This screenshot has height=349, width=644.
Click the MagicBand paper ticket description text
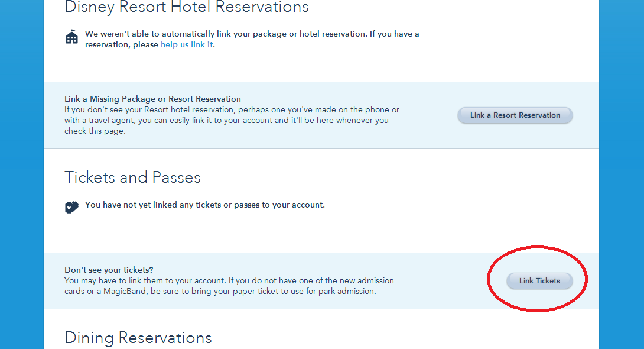[x=229, y=286]
